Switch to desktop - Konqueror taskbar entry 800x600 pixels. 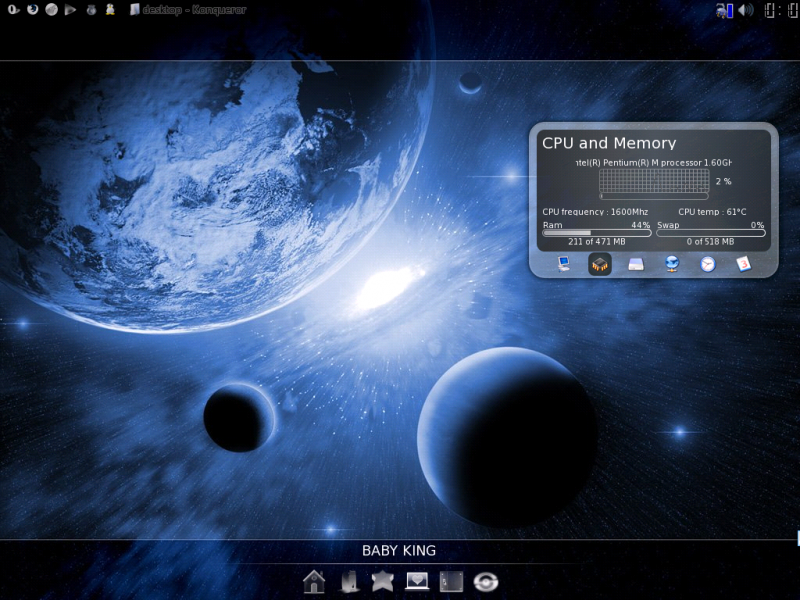[x=188, y=10]
